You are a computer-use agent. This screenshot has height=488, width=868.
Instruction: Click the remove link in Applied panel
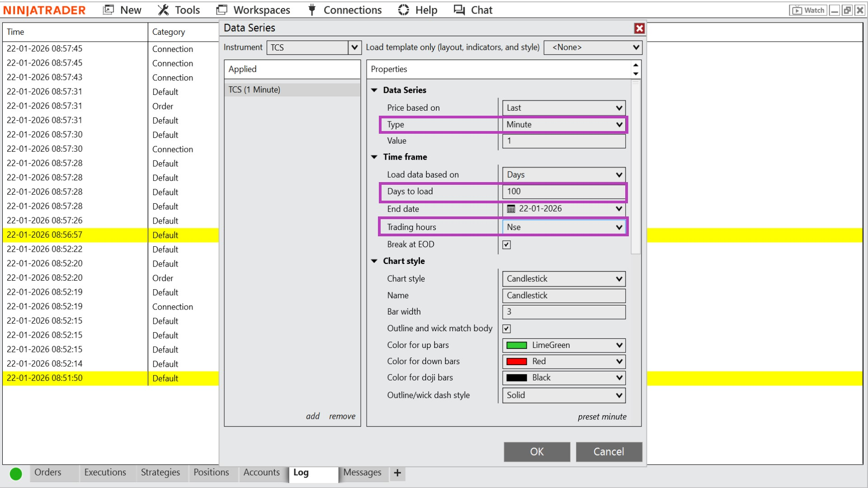342,416
